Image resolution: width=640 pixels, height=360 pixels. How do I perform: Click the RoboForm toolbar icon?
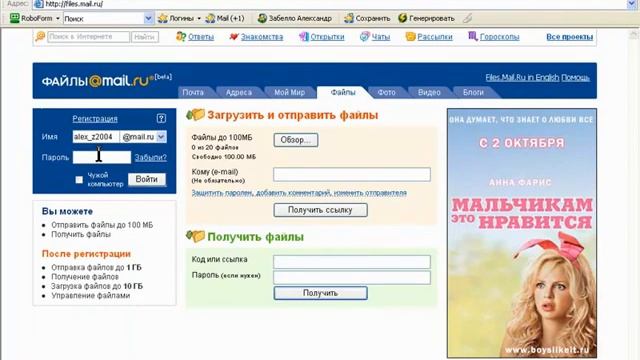click(15, 18)
